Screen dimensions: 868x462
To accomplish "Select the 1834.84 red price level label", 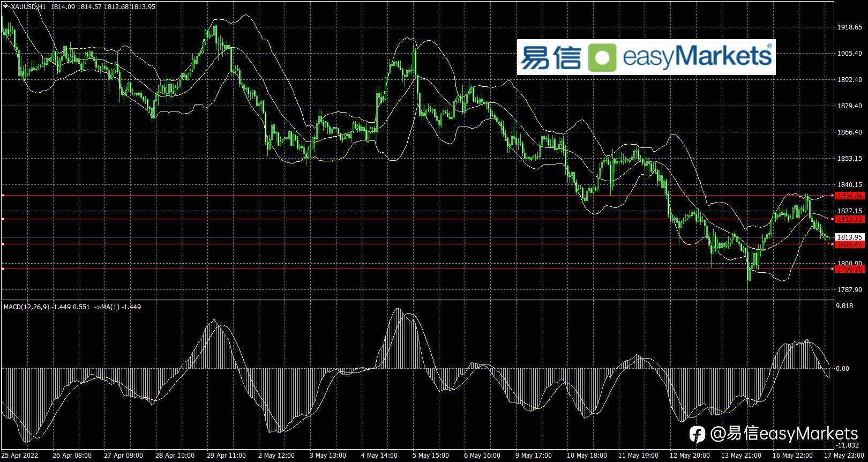I will (x=850, y=196).
